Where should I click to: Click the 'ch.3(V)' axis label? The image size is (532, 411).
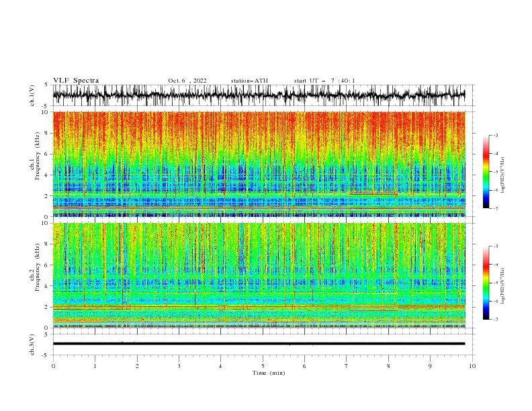32,345
